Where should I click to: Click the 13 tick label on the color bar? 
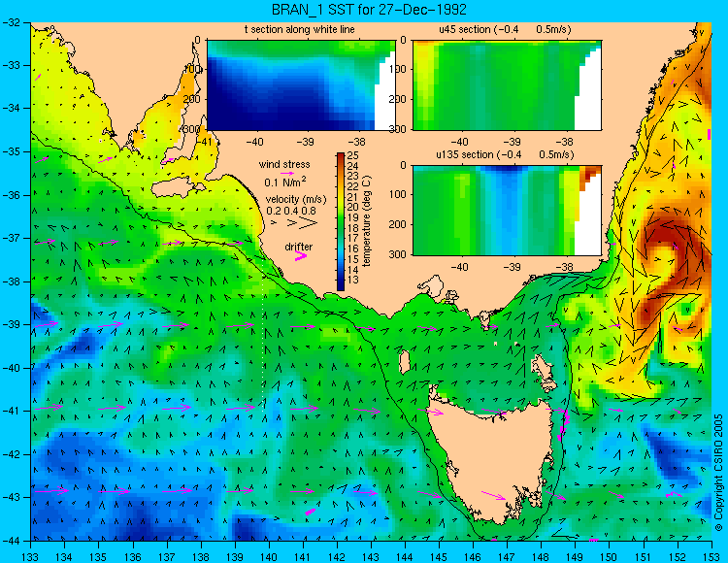(x=352, y=280)
